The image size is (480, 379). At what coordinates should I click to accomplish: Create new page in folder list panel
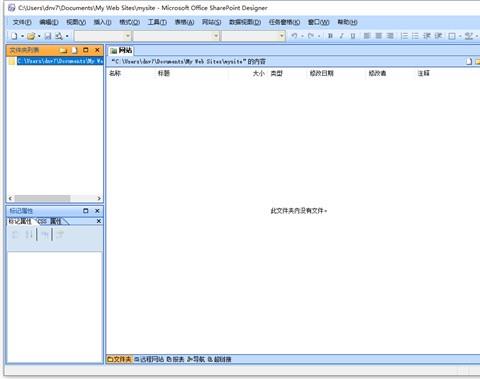(x=74, y=50)
